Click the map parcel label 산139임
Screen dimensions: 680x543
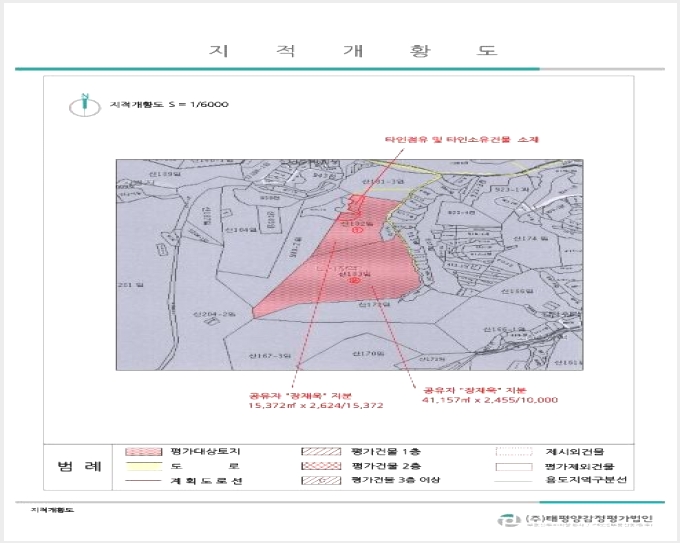pyautogui.click(x=164, y=174)
